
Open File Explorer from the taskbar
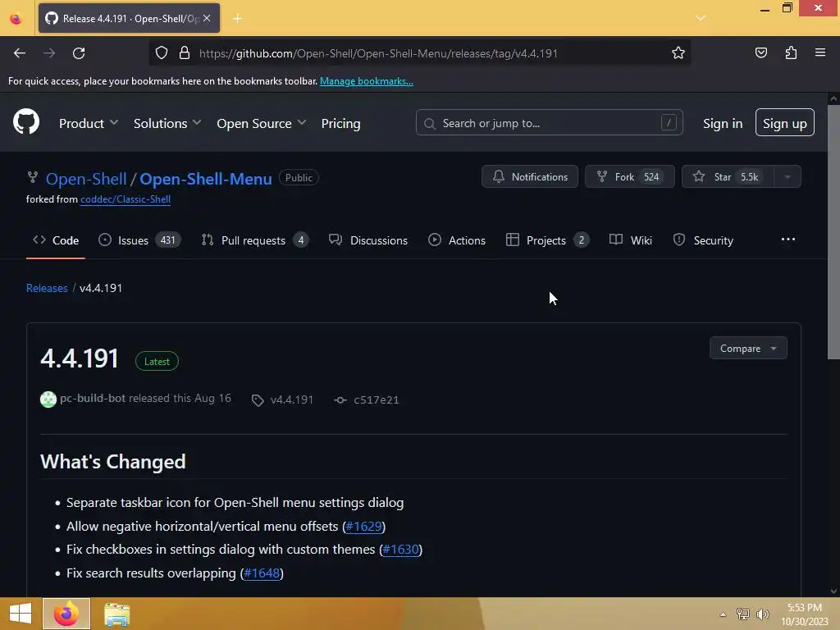click(116, 614)
